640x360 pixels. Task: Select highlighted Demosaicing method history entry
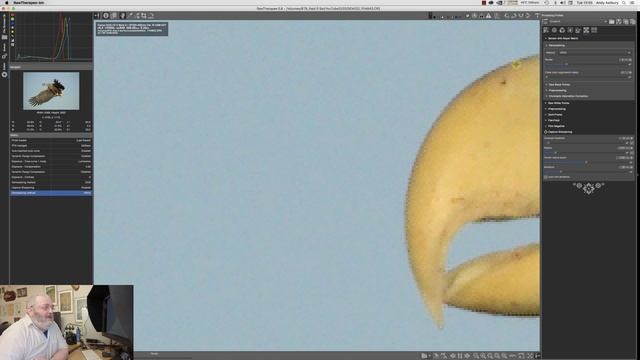point(51,193)
